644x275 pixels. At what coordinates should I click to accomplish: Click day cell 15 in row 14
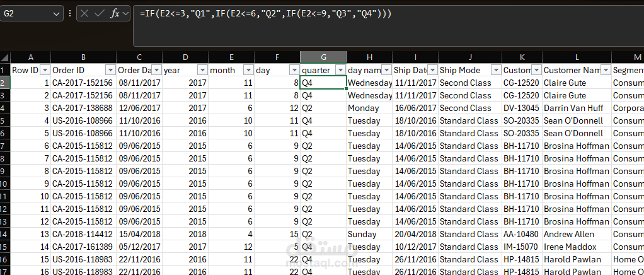pyautogui.click(x=277, y=234)
